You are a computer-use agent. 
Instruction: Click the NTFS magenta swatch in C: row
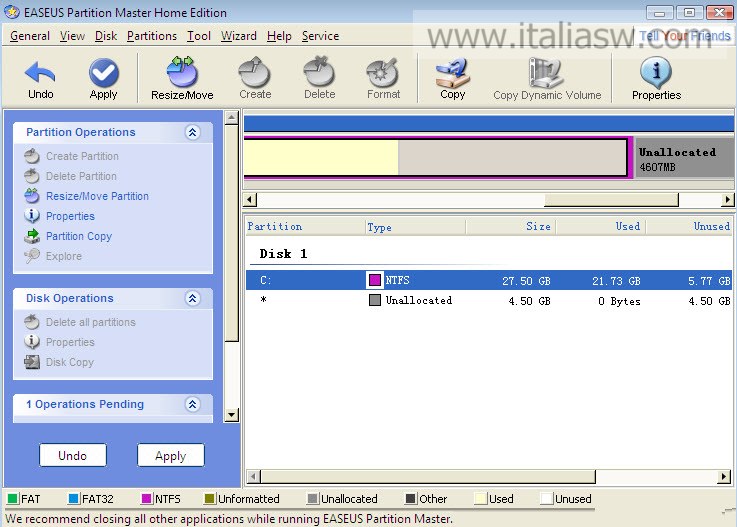pos(375,280)
